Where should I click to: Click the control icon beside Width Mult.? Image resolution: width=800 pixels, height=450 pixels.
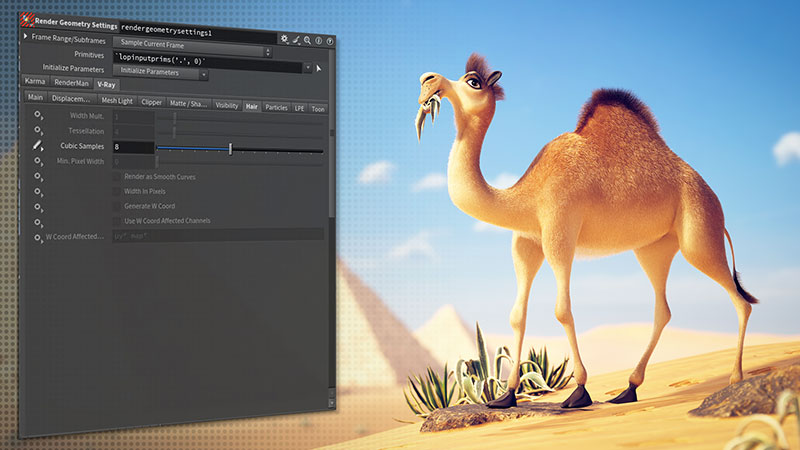point(39,115)
